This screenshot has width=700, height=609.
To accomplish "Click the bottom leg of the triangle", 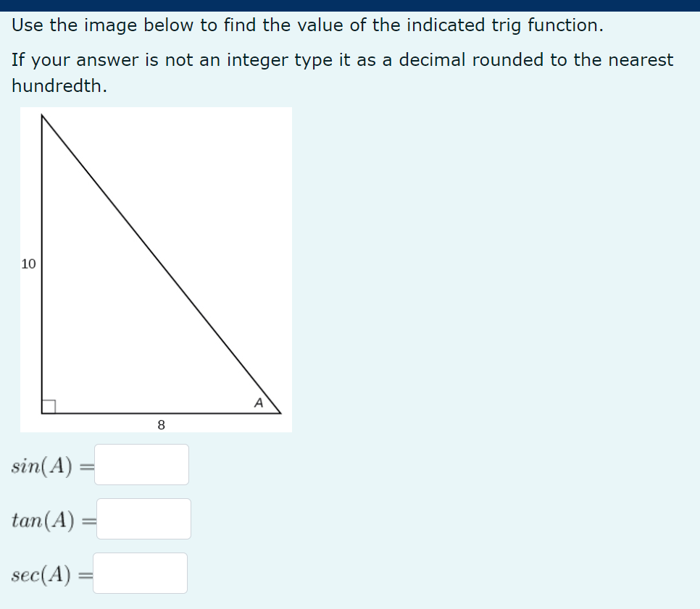I will click(159, 413).
